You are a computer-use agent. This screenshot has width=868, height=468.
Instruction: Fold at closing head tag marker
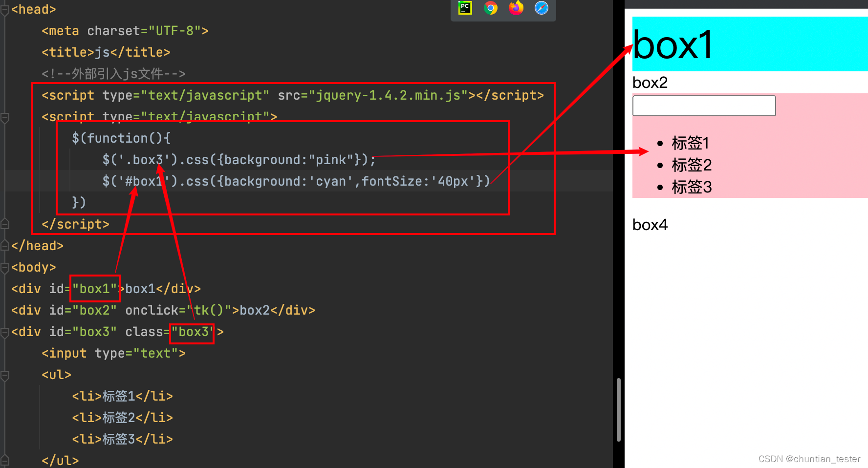click(x=5, y=246)
